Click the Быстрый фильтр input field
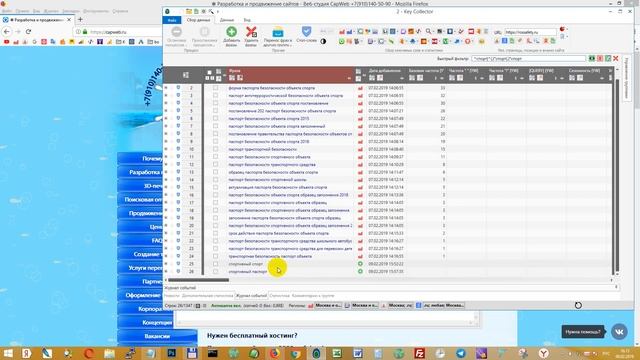The height and width of the screenshot is (360, 640). (529, 59)
